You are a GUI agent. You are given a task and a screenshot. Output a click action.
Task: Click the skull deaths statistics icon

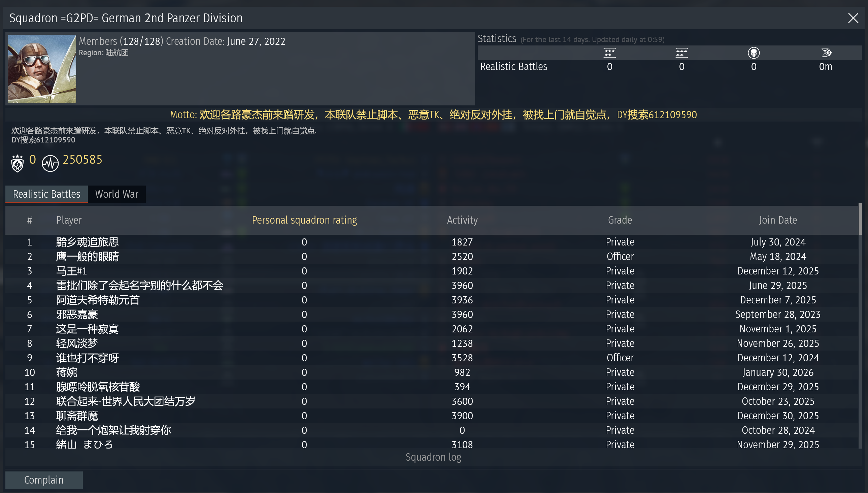(x=754, y=53)
